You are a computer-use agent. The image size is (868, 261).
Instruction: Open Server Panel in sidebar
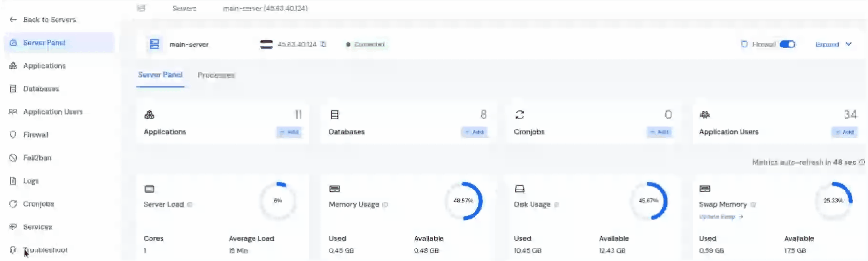(59, 43)
